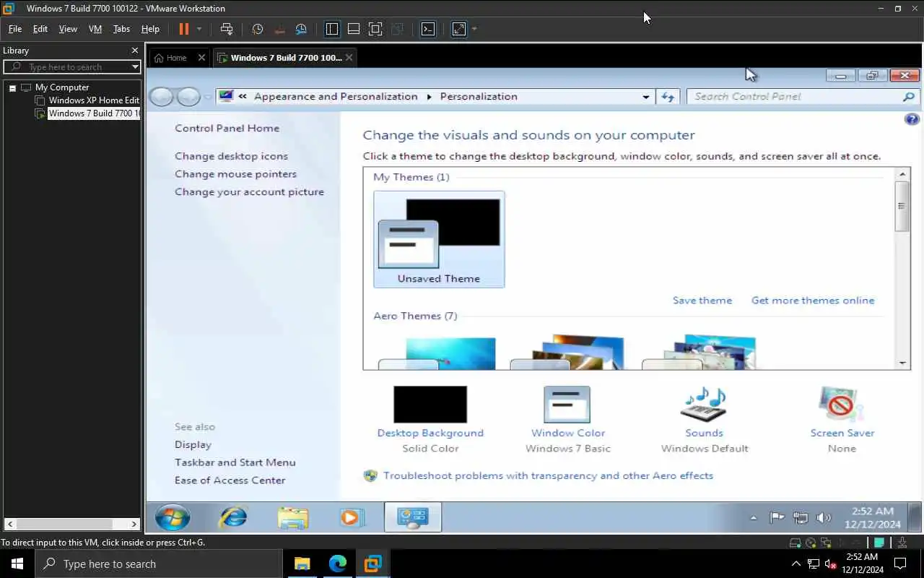Image resolution: width=924 pixels, height=578 pixels.
Task: Open the View menu
Action: pos(68,29)
